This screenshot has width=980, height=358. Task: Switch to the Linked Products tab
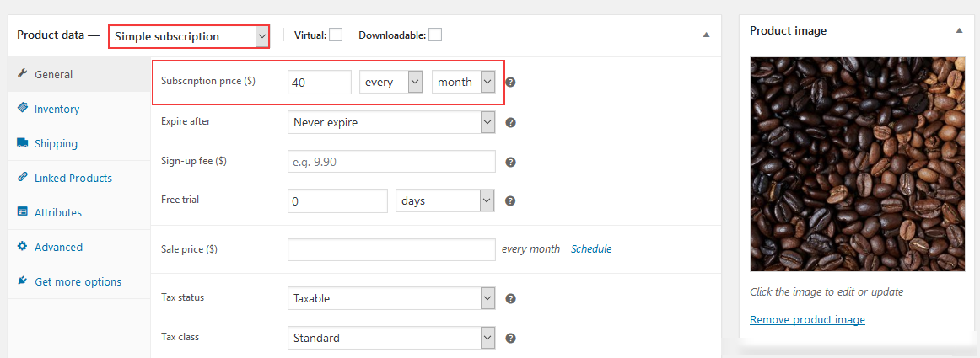click(73, 178)
